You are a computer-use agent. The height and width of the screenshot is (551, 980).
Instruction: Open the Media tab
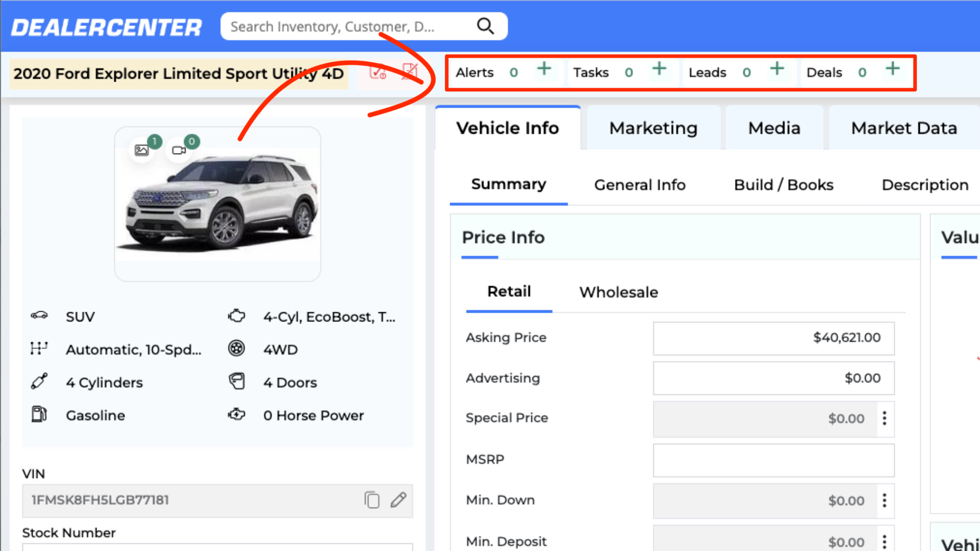tap(774, 128)
